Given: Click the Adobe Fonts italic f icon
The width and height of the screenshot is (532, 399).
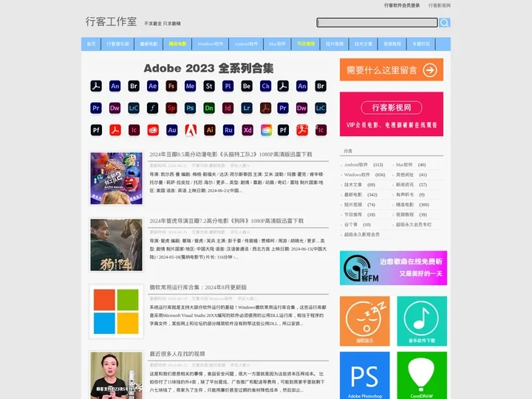Looking at the screenshot, I should 153,108.
